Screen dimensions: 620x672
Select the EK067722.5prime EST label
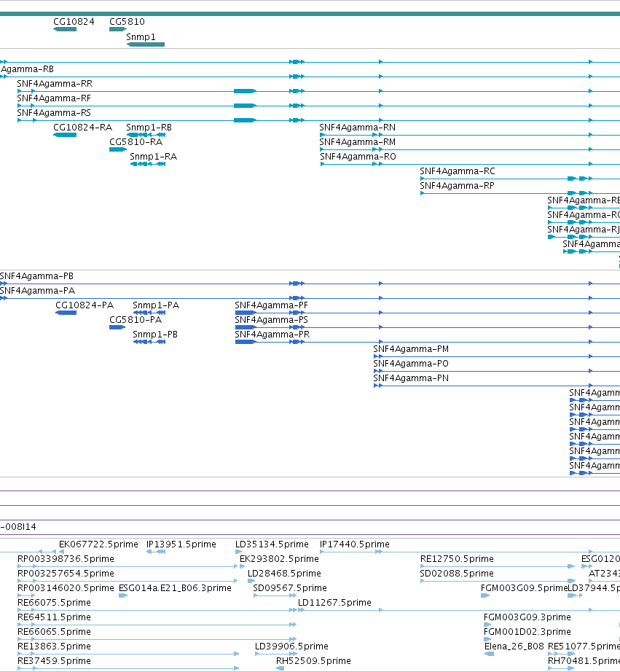[x=98, y=544]
